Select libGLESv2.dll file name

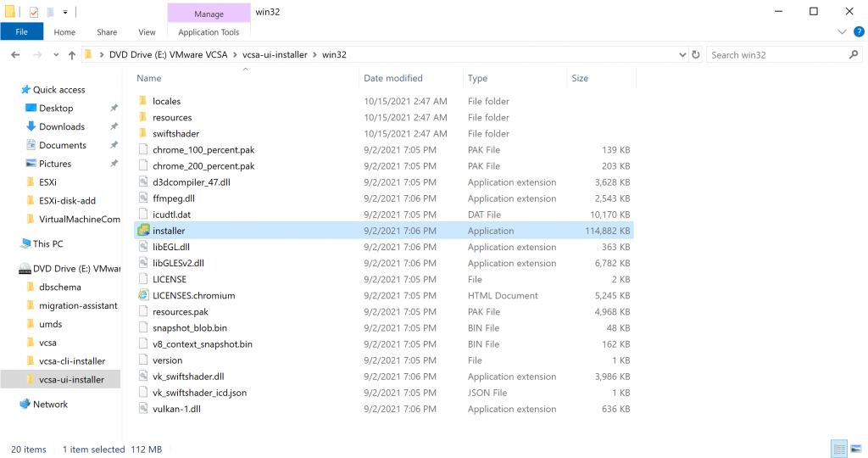tap(178, 263)
